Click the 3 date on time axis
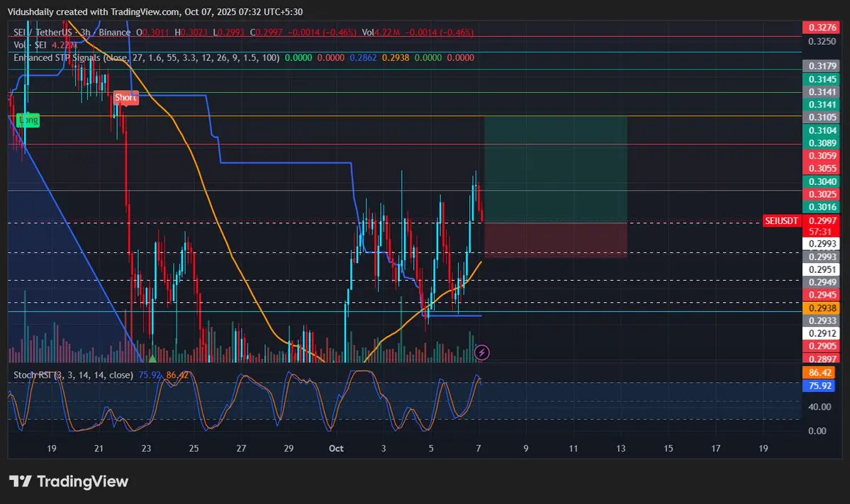The width and height of the screenshot is (850, 504). pyautogui.click(x=384, y=448)
